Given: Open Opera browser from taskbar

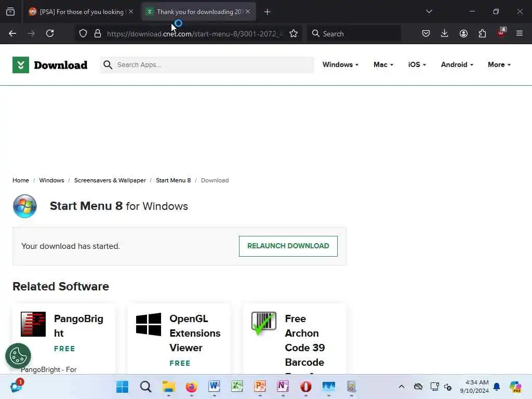Looking at the screenshot, I should tap(305, 387).
